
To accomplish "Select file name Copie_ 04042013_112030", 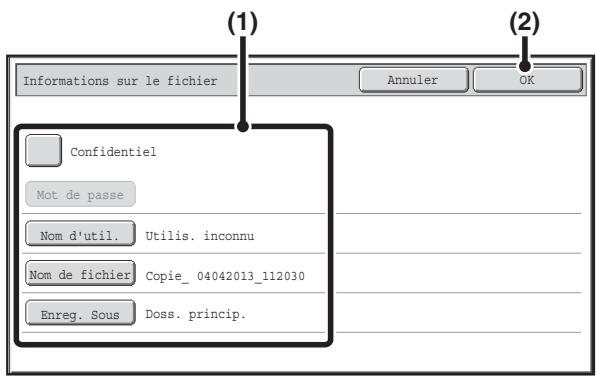I will pyautogui.click(x=225, y=276).
